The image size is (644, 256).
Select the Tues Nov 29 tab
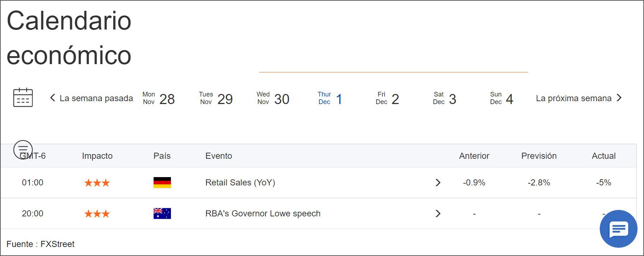pos(216,99)
